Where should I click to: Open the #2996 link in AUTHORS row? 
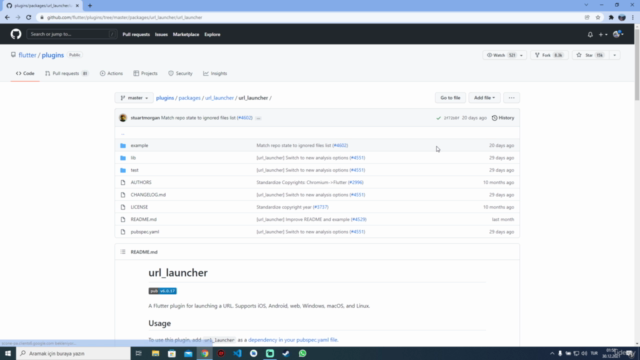tap(356, 182)
